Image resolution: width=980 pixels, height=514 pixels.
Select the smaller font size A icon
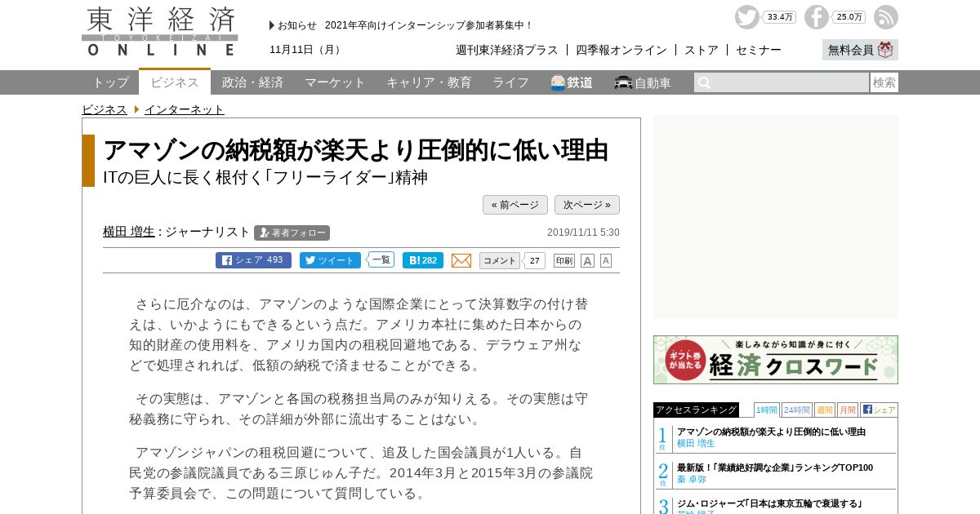pos(606,260)
